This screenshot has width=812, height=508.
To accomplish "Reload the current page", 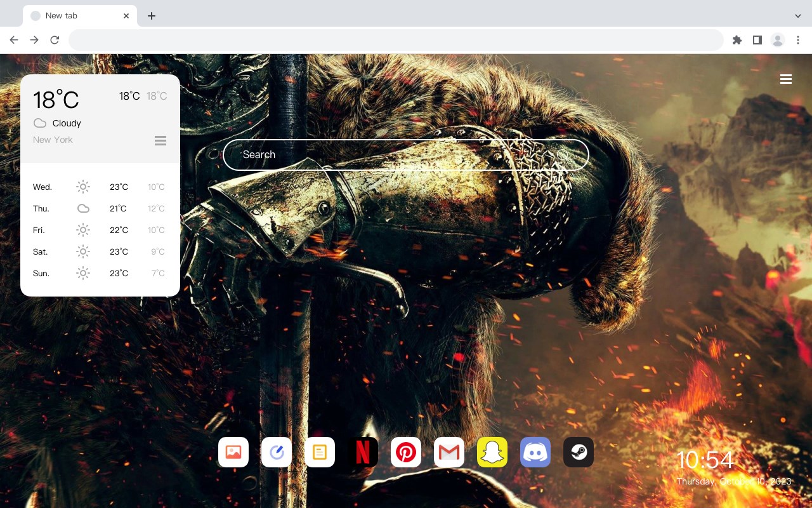I will (55, 40).
